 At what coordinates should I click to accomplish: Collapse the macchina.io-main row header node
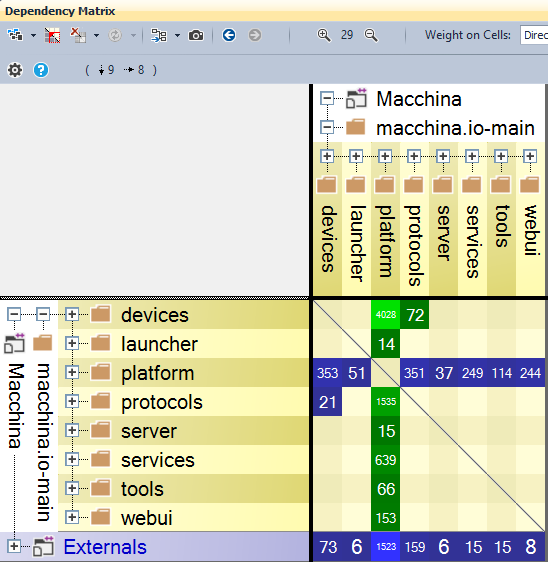43,314
